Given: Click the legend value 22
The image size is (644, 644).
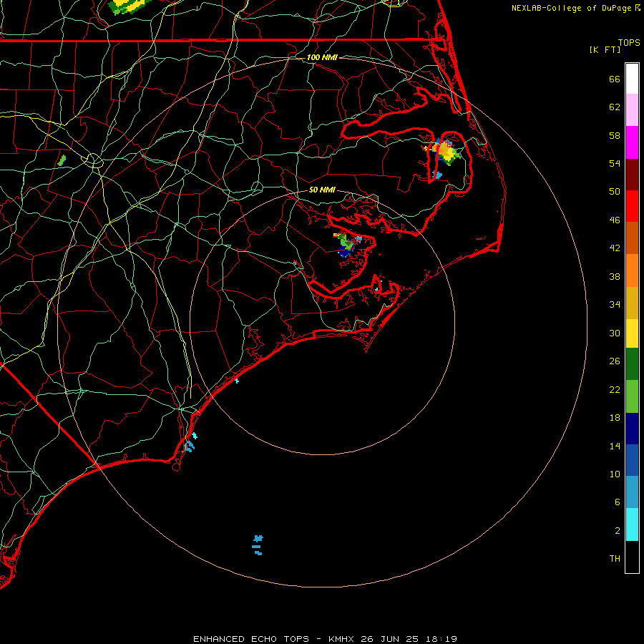Looking at the screenshot, I should tap(615, 389).
